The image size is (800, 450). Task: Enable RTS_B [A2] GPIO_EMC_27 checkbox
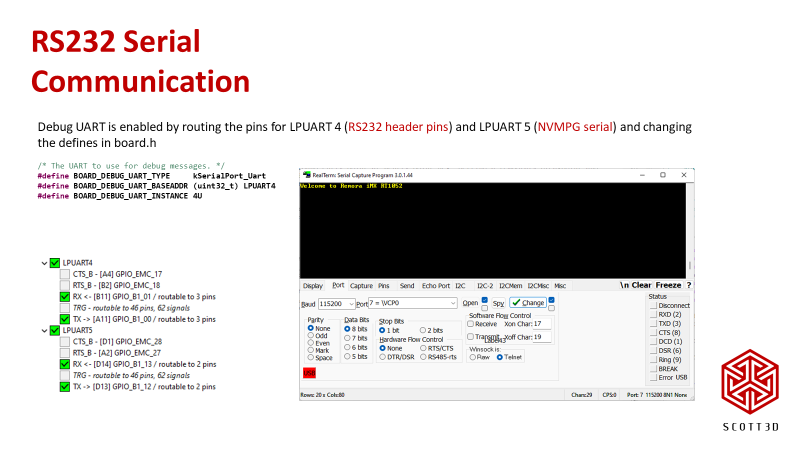tap(65, 353)
